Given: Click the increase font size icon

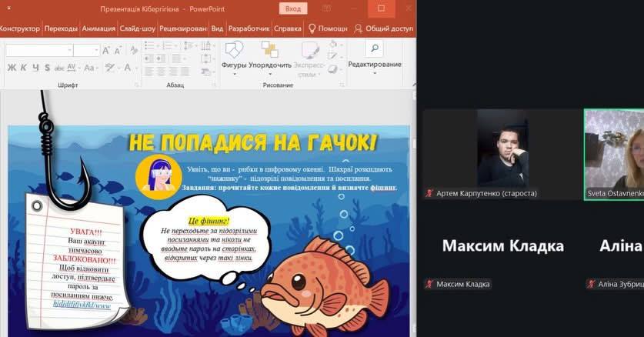Looking at the screenshot, I should click(107, 50).
